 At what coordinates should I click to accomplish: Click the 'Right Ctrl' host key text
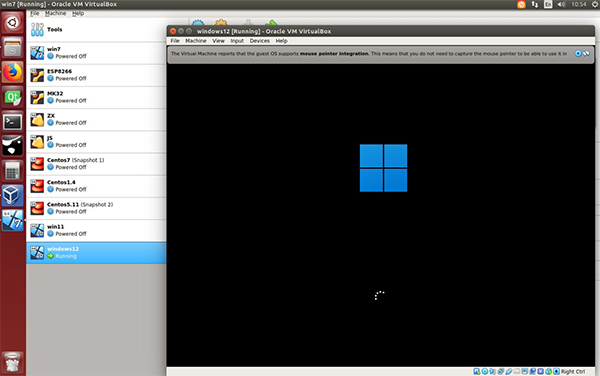[x=573, y=371]
